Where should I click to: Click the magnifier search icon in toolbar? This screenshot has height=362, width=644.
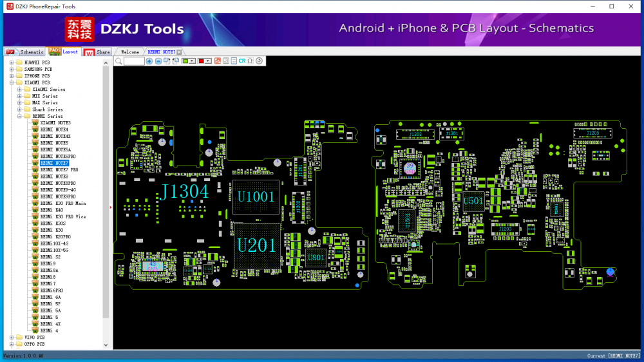(x=118, y=61)
